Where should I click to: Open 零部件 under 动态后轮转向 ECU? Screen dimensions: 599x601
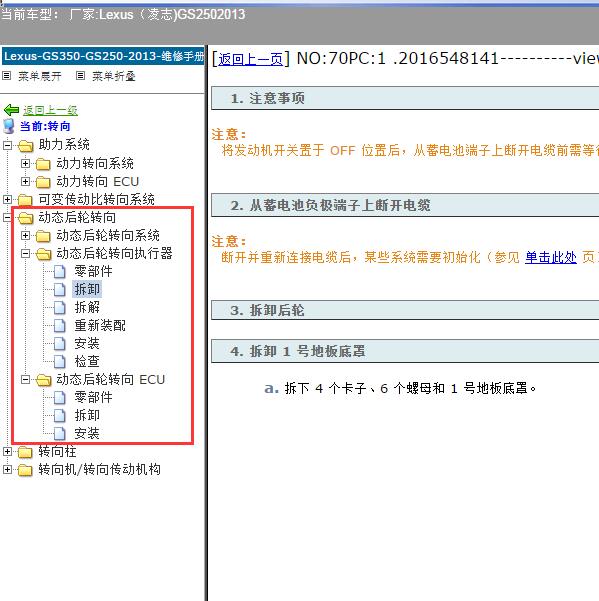pyautogui.click(x=93, y=397)
